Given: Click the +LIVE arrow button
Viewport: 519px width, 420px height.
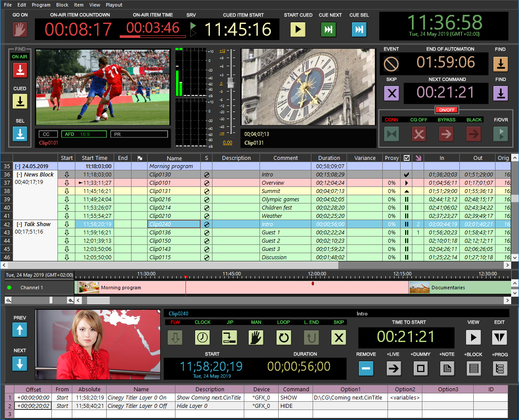Looking at the screenshot, I should 394,368.
